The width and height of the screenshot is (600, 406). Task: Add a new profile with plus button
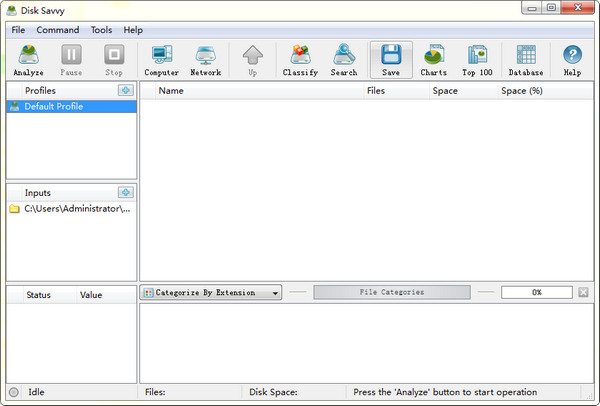tap(125, 91)
